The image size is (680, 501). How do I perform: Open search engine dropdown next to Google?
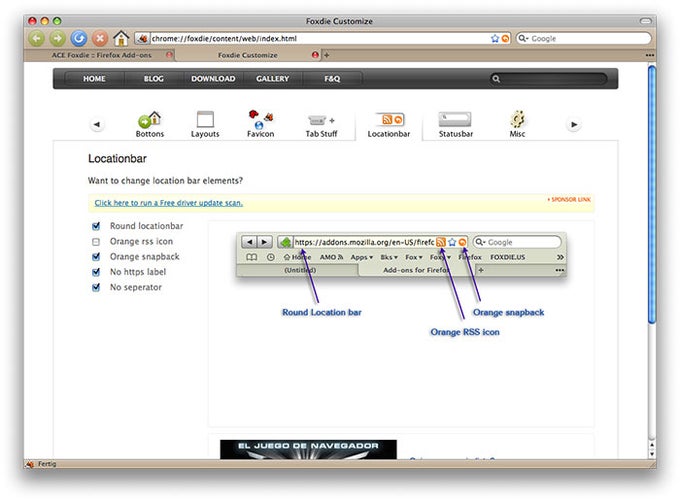(x=523, y=39)
